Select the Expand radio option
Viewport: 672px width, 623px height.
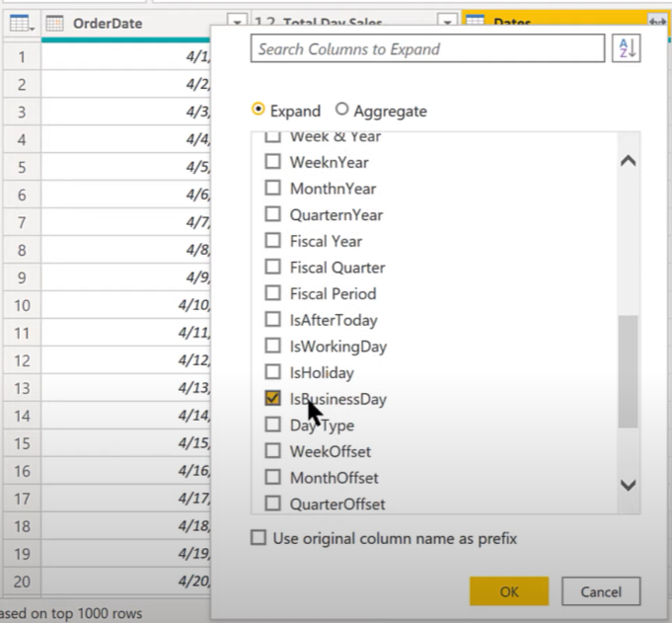point(258,110)
